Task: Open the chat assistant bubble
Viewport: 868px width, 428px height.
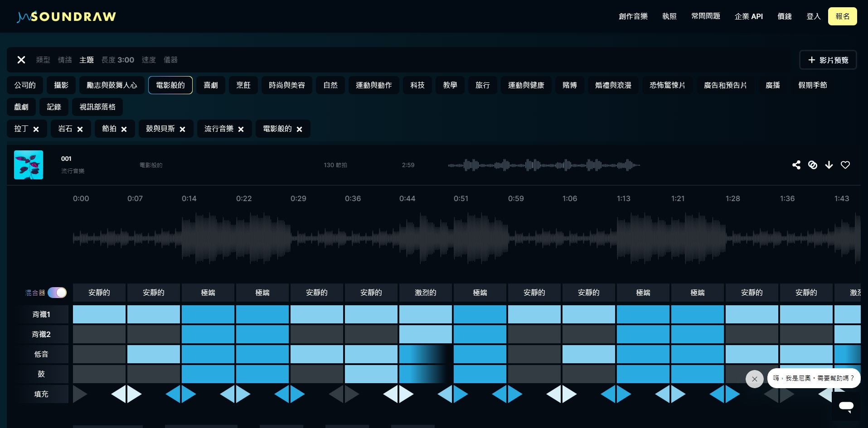Action: [846, 407]
